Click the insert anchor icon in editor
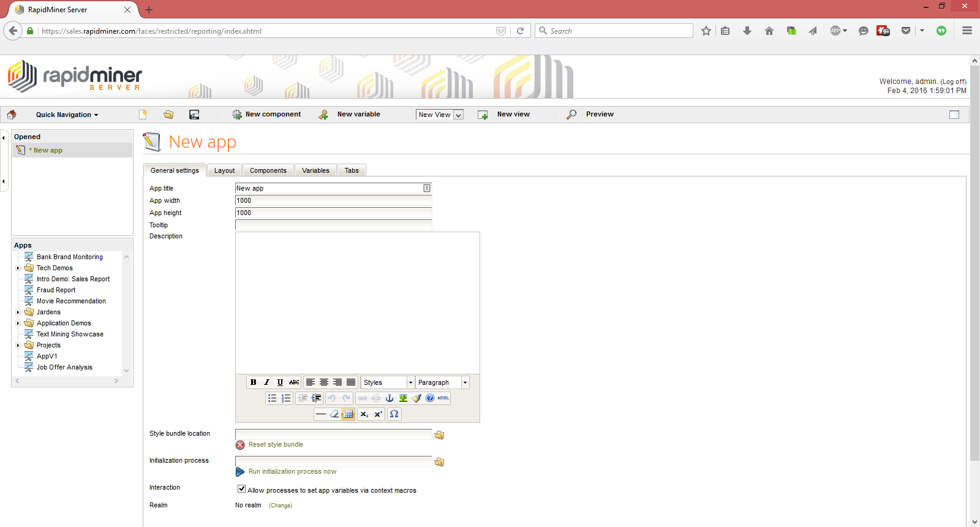 tap(390, 398)
